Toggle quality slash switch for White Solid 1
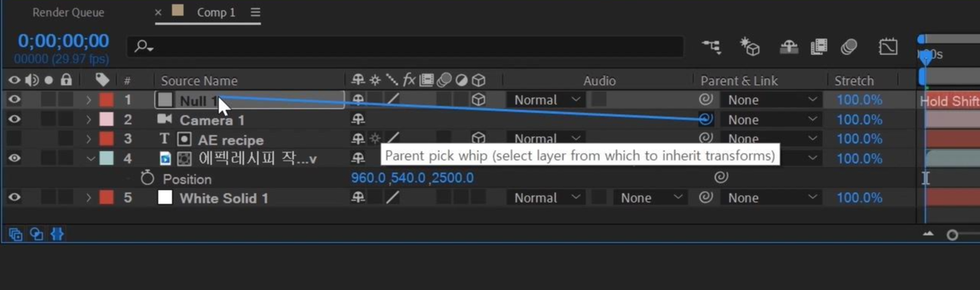 pos(392,197)
